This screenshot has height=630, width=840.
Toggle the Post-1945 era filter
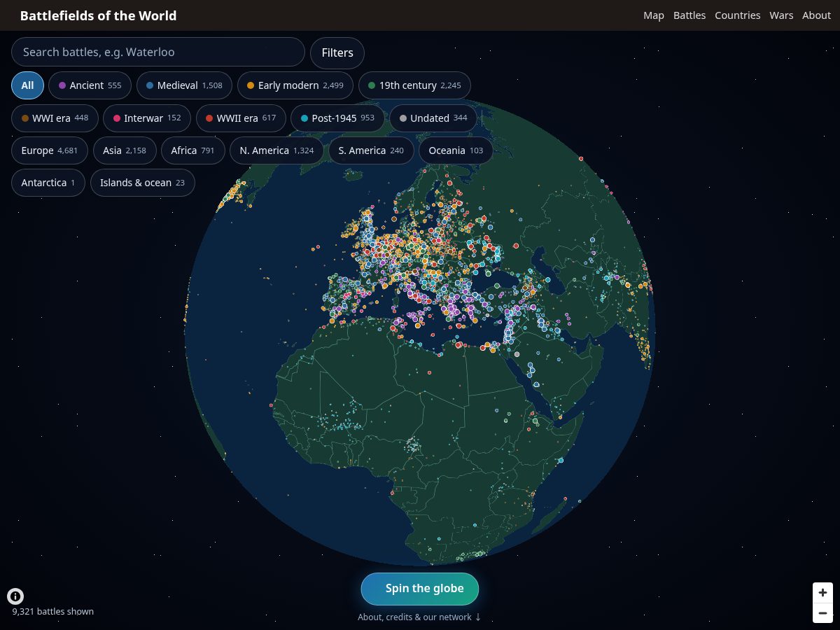pos(337,118)
